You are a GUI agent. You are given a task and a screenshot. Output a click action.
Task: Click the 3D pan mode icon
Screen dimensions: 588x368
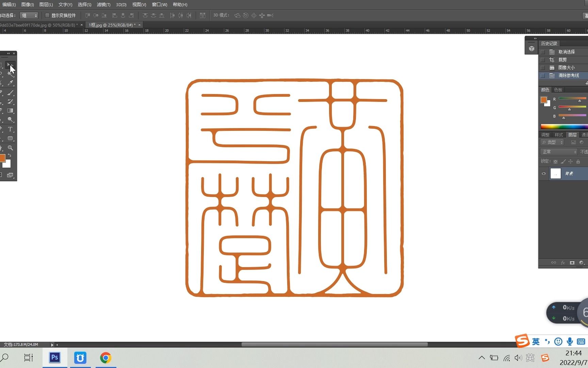click(254, 15)
